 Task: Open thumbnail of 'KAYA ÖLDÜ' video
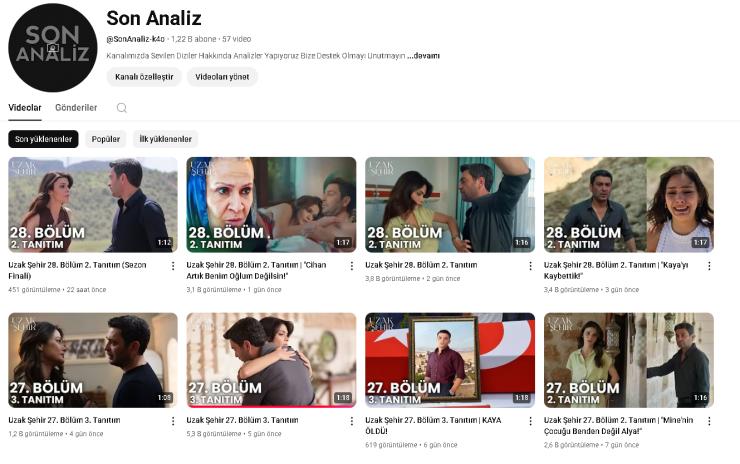[x=450, y=360]
